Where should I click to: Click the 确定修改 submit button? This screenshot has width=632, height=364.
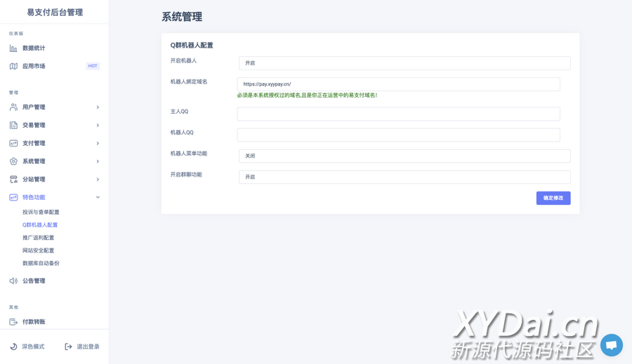[x=553, y=198]
